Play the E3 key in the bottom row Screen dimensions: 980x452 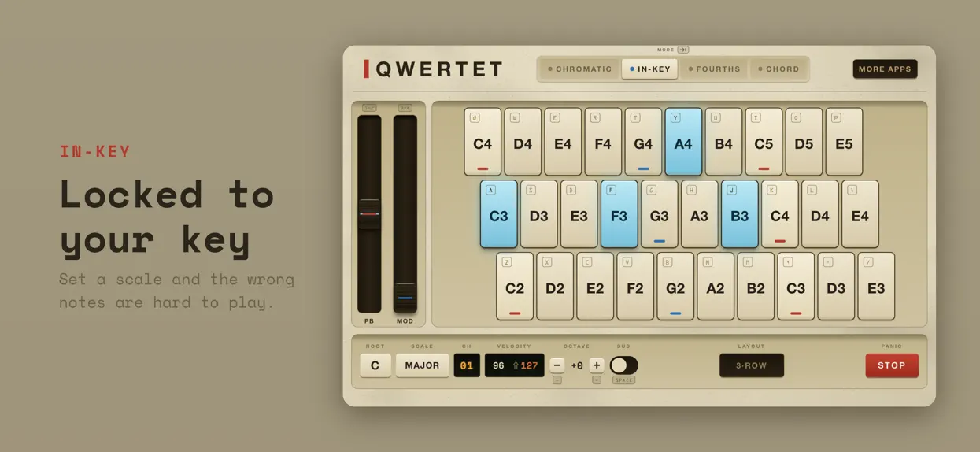876,287
